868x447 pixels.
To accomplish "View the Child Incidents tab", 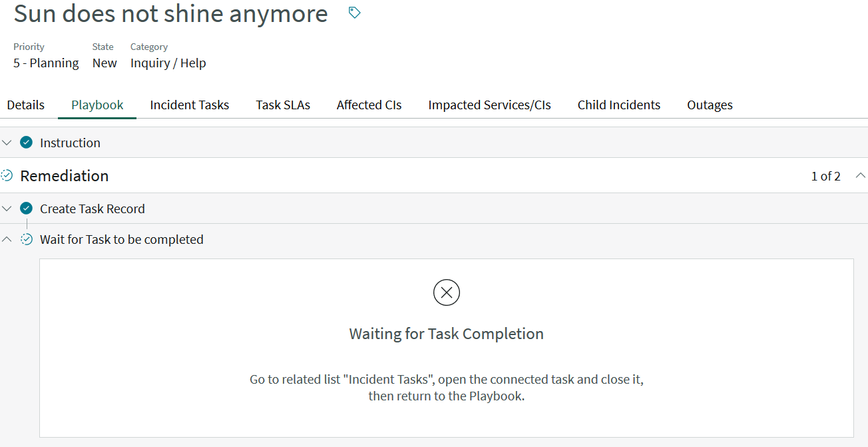I will click(618, 105).
